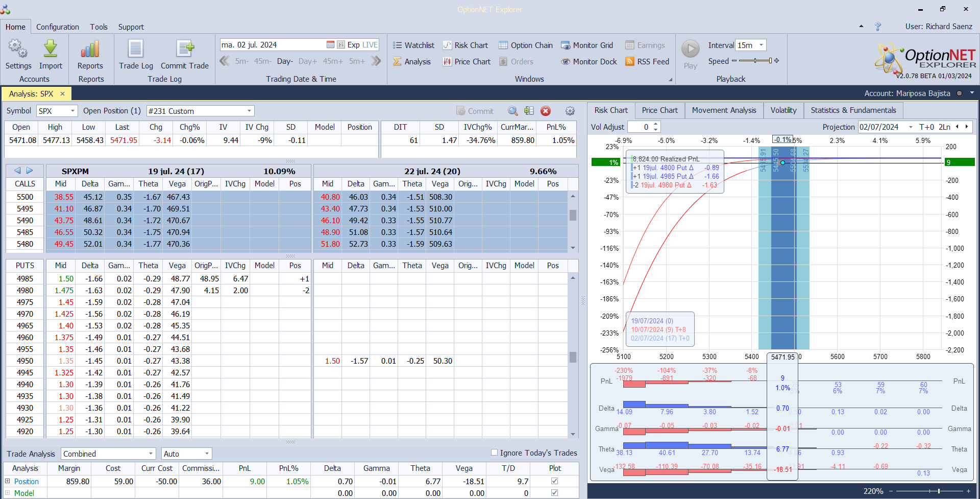Open the calendar picker for trading date
This screenshot has width=980, height=499.
[330, 45]
